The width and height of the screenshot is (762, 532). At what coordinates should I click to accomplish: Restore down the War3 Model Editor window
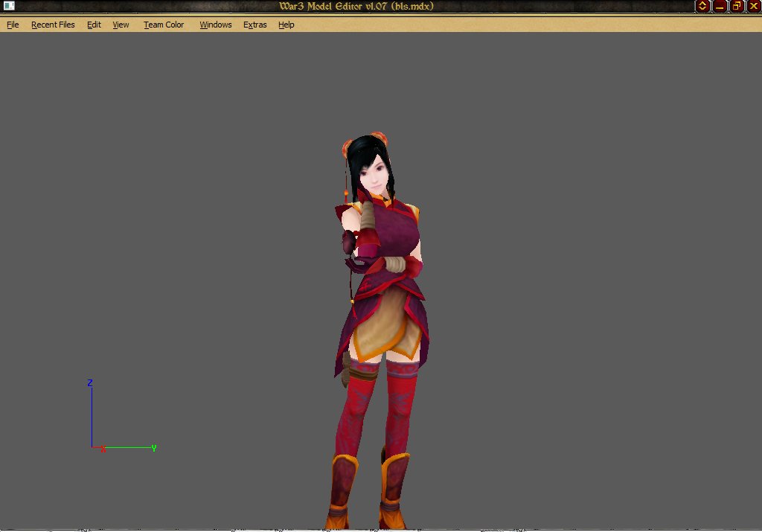tap(737, 6)
